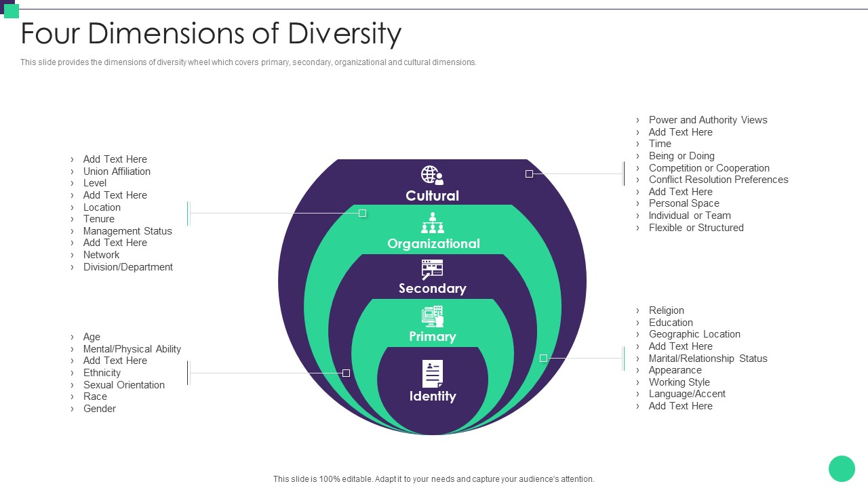Select the Primary layer left connector marker
This screenshot has width=868, height=488.
pyautogui.click(x=346, y=373)
